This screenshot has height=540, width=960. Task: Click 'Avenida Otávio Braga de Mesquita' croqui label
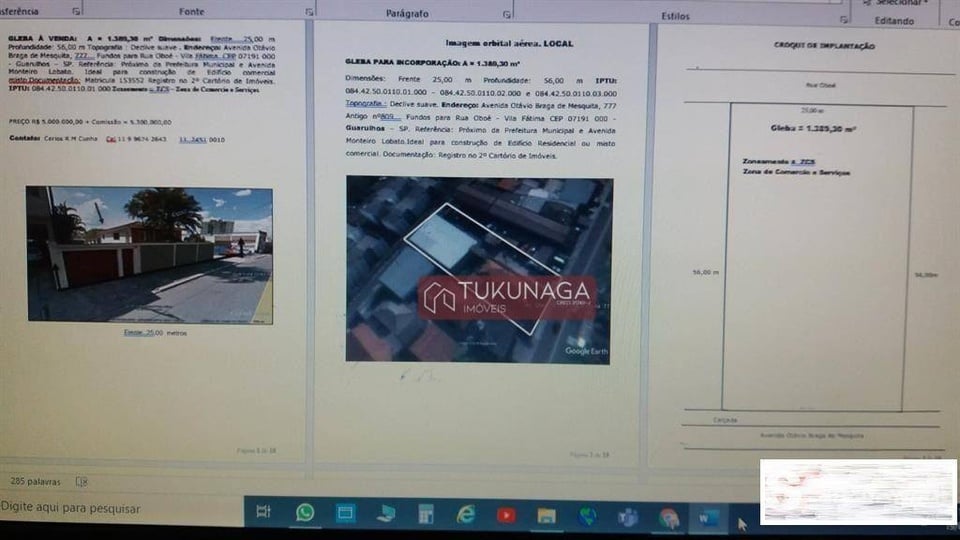tap(812, 435)
